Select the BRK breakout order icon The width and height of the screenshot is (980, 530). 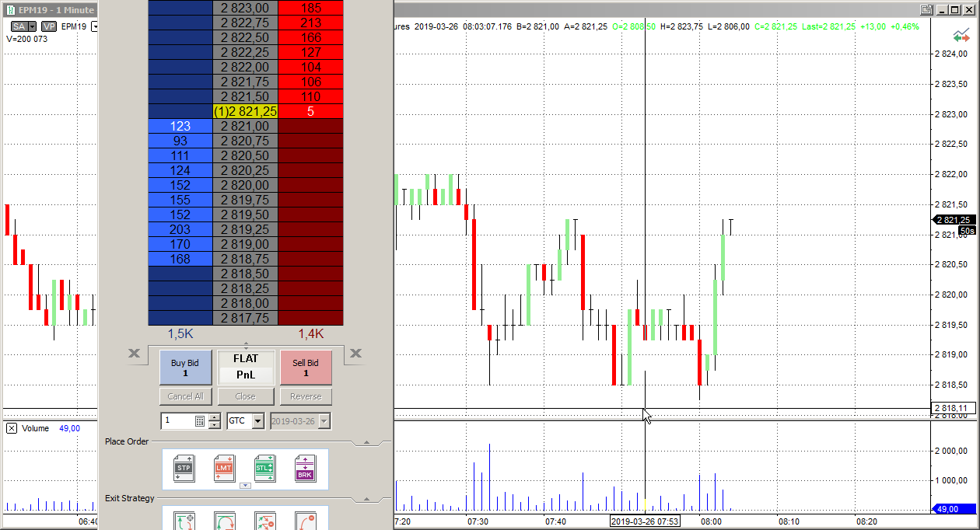305,469
